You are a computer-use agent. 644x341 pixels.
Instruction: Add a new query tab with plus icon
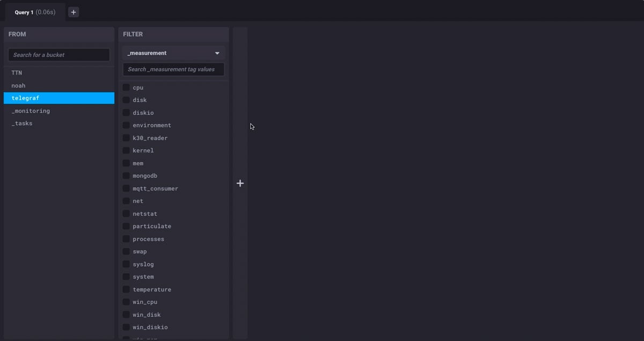click(74, 12)
